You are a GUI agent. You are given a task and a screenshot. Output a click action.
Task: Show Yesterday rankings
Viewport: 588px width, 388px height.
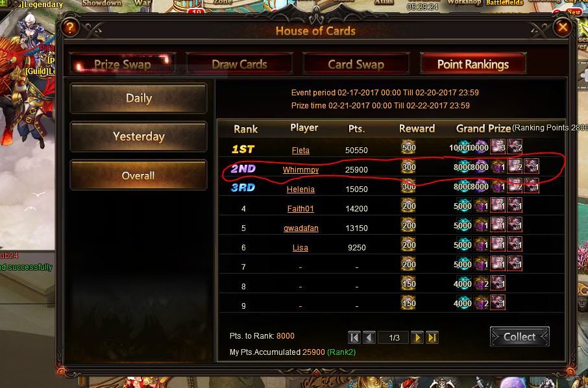(x=138, y=136)
